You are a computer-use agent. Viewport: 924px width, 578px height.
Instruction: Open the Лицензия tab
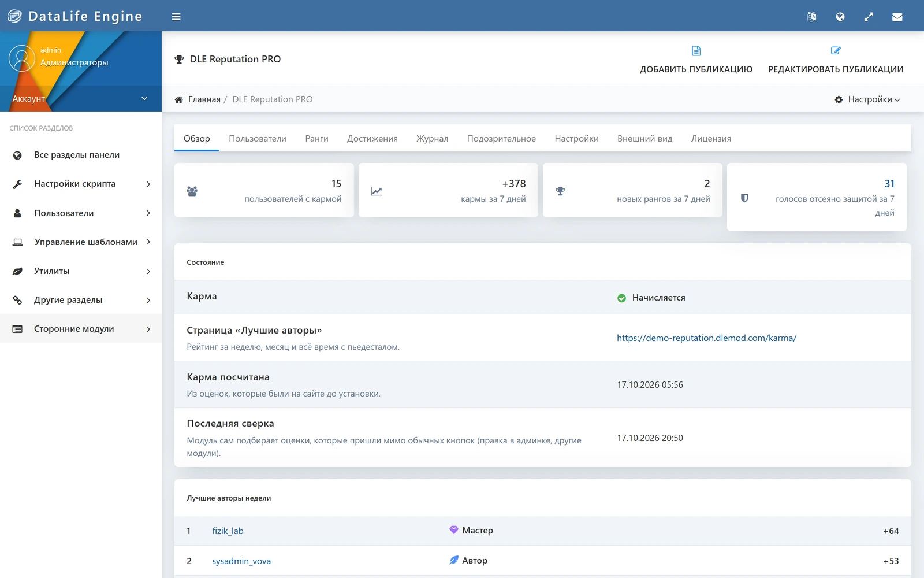[711, 139]
